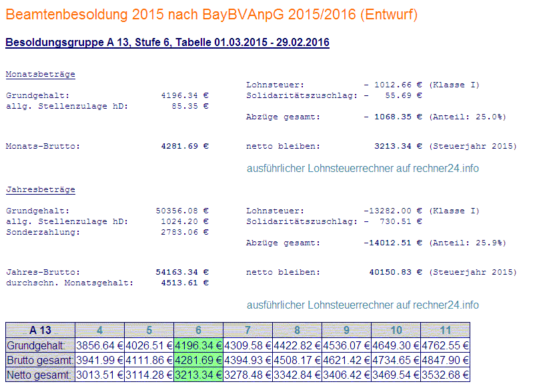Click the '4422.82 €' table cell
535x392 pixels.
pyautogui.click(x=297, y=345)
